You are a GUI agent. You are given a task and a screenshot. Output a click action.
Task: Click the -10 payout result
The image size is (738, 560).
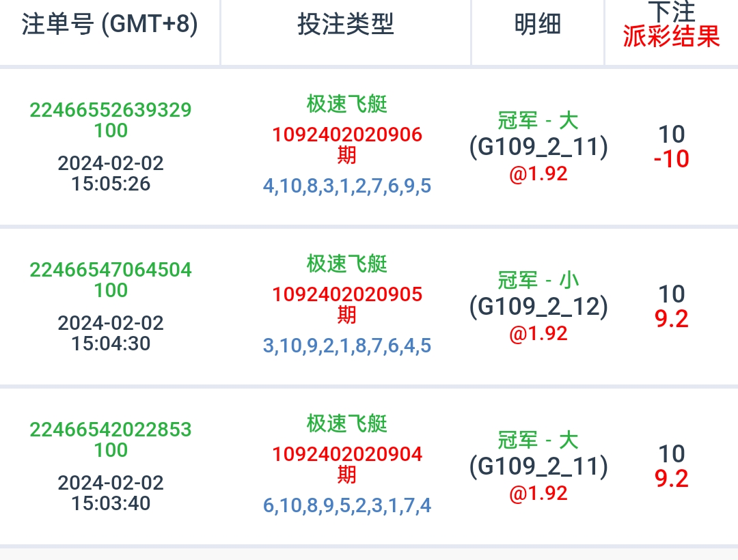tap(671, 159)
